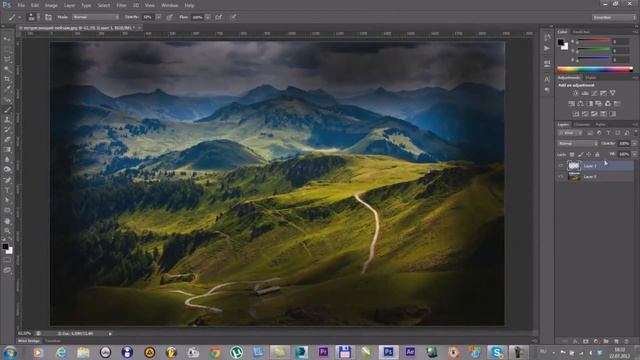This screenshot has width=640, height=360.
Task: Open the Character panel icon in dock
Action: 547,79
